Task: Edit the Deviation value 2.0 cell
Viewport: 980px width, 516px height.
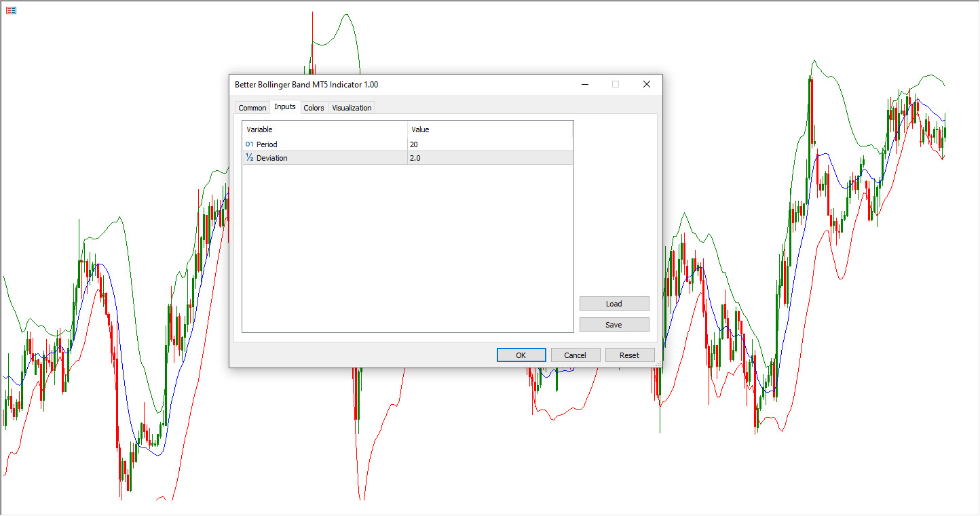Action: tap(489, 158)
